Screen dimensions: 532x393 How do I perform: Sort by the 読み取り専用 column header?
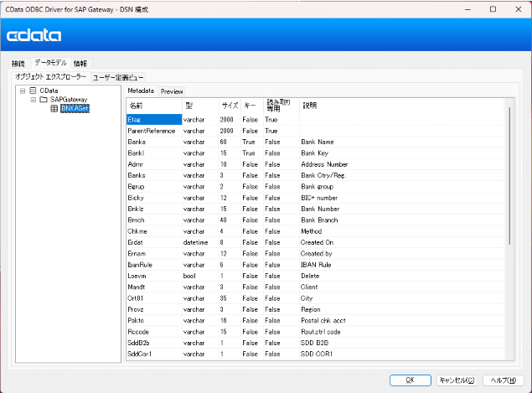[x=281, y=106]
